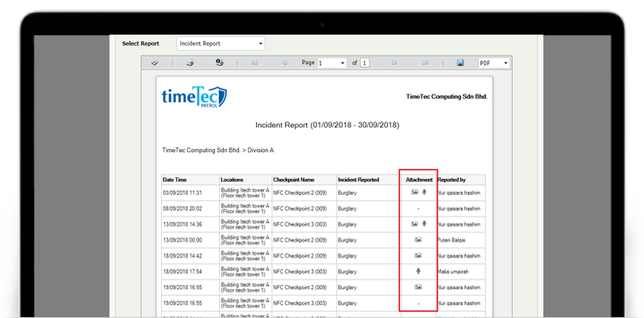Viewport: 644px width, 318px height.
Task: Click Nur qaisara hashim in 08/09/2018 20:02 row
Action: tap(459, 209)
